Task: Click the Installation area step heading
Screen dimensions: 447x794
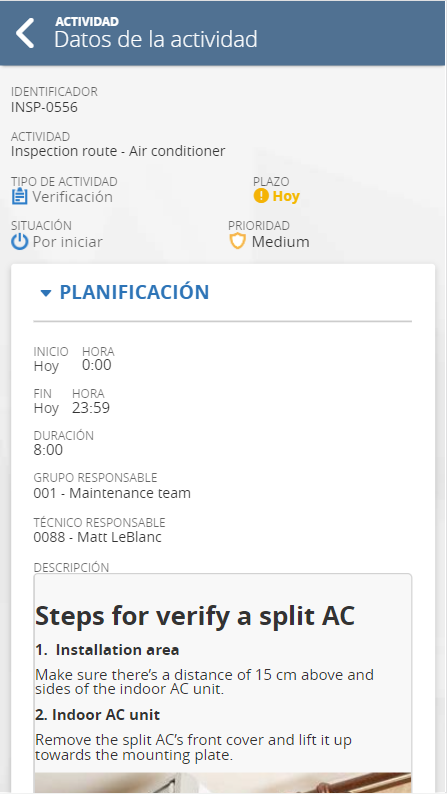Action: tap(107, 650)
